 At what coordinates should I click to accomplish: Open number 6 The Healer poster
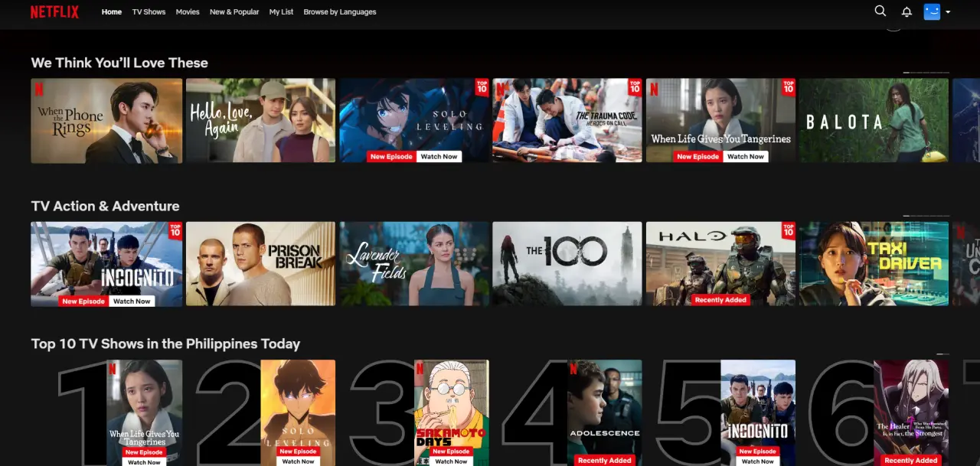click(x=911, y=412)
